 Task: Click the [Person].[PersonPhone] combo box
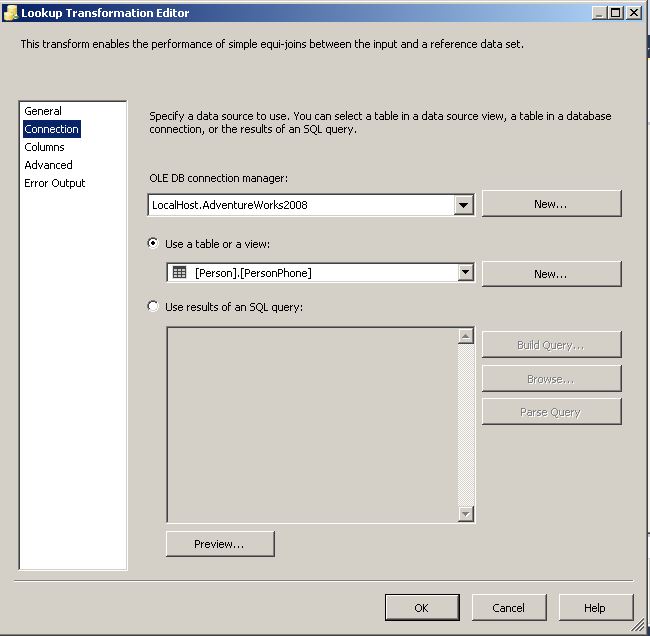point(320,272)
